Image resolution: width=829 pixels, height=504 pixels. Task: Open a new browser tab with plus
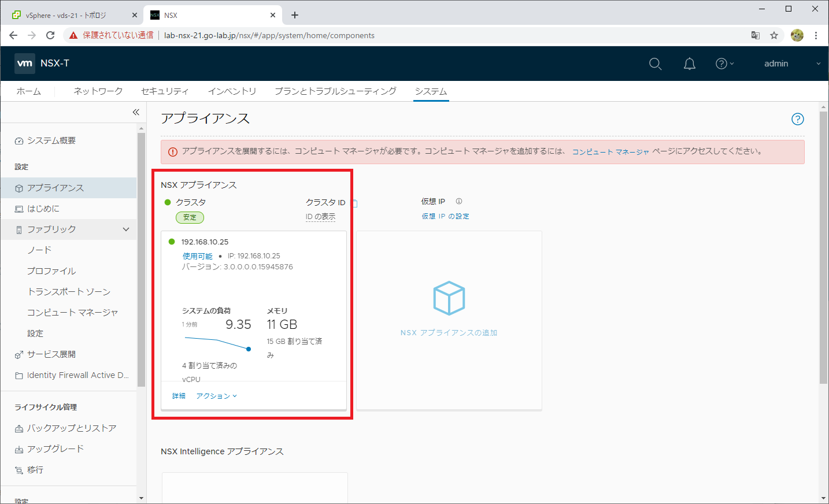tap(295, 15)
